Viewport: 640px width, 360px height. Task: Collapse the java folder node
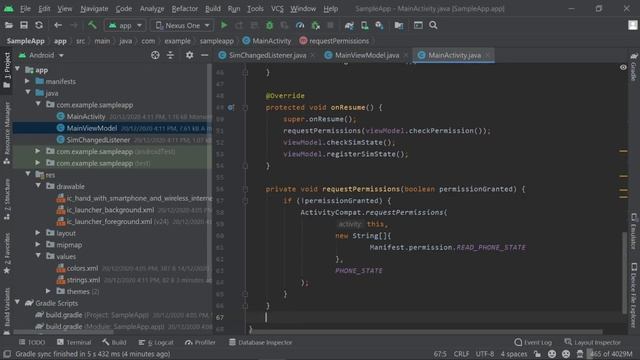pyautogui.click(x=28, y=93)
